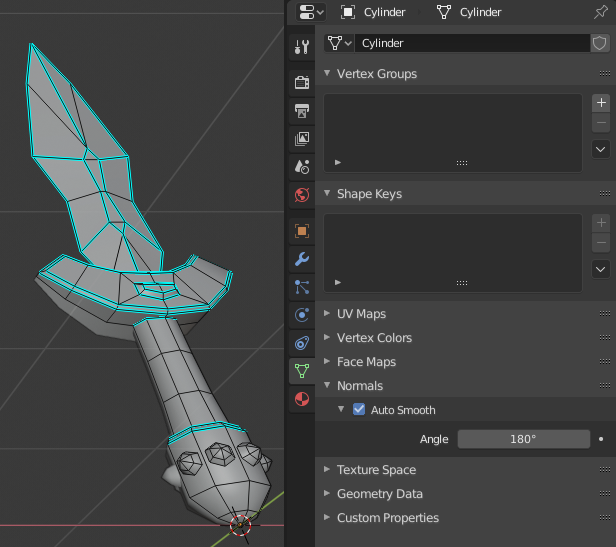Open Vertex Group specials dropdown arrow
Screen dimensions: 616x547
pyautogui.click(x=601, y=149)
